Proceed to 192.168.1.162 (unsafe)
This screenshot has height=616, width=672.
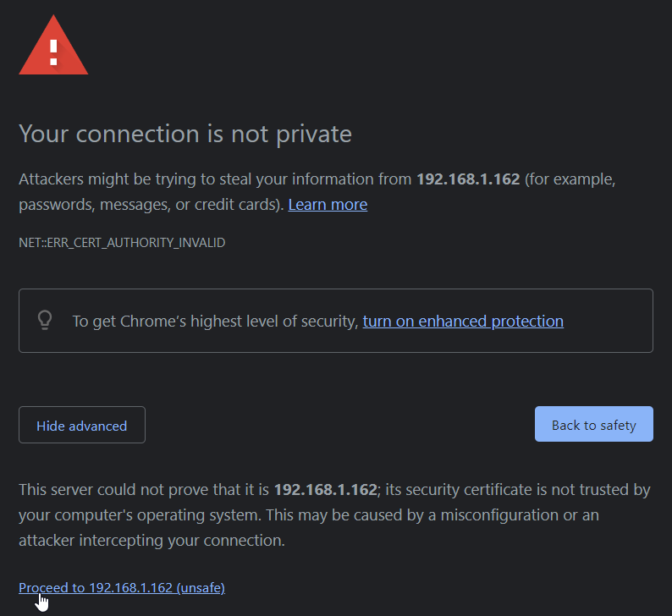pyautogui.click(x=122, y=588)
